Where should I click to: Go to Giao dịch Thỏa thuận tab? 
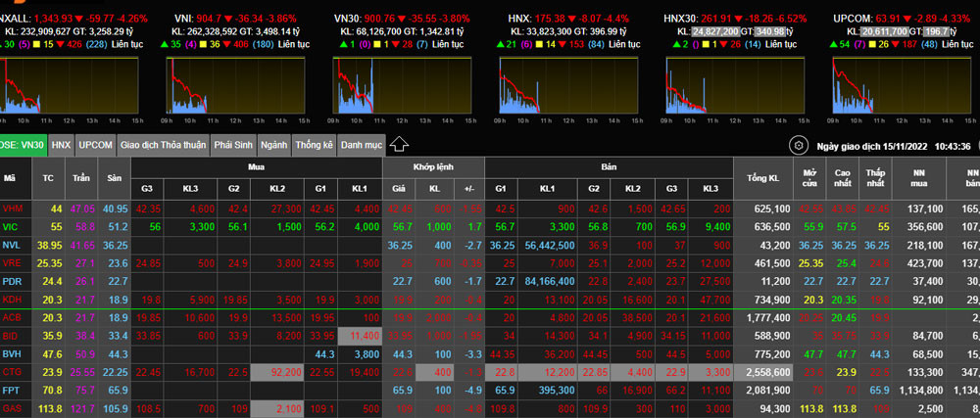[163, 145]
